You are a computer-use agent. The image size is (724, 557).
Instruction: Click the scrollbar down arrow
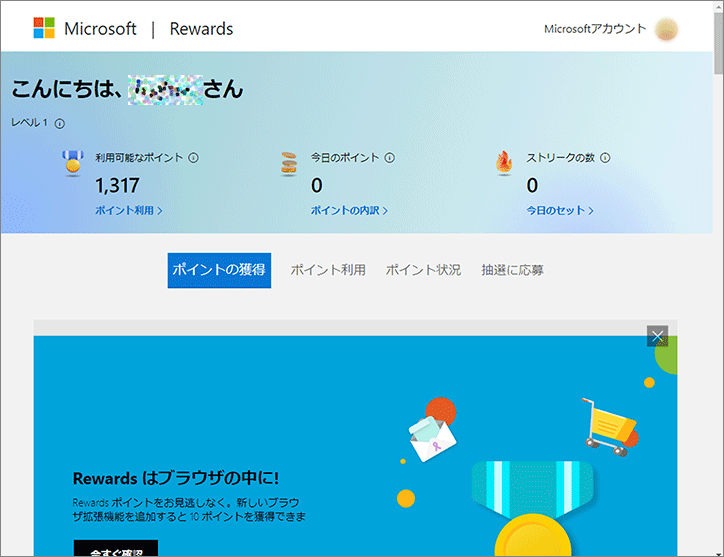[718, 553]
